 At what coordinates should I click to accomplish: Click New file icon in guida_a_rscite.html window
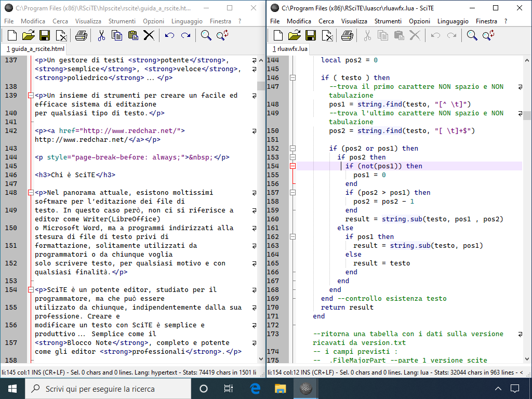click(x=12, y=35)
